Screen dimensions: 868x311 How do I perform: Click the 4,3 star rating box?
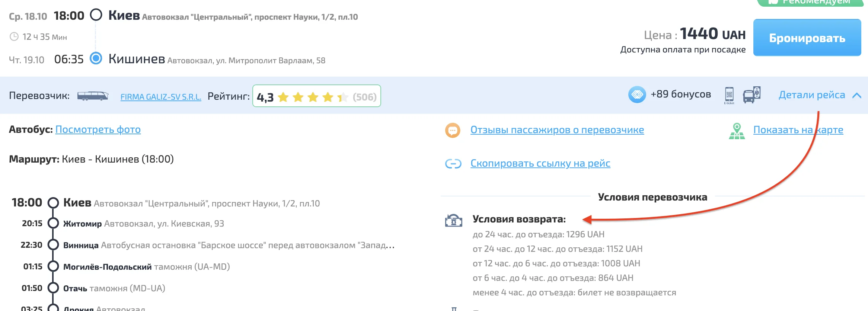[316, 96]
